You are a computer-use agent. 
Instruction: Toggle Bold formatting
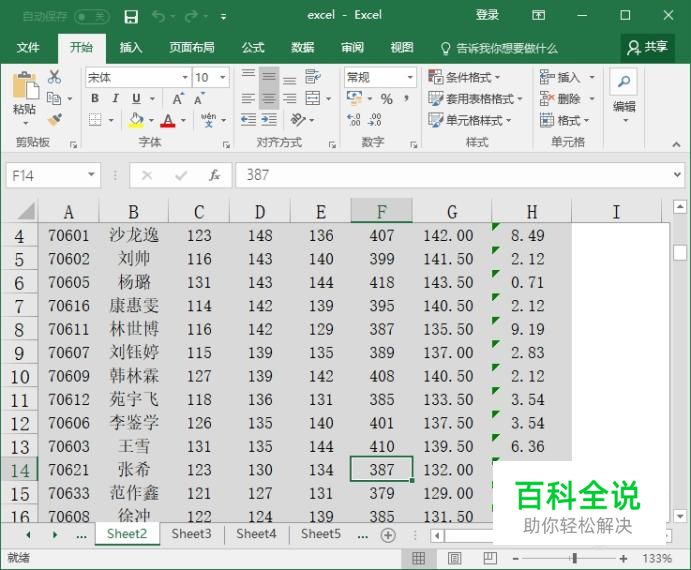coord(95,99)
